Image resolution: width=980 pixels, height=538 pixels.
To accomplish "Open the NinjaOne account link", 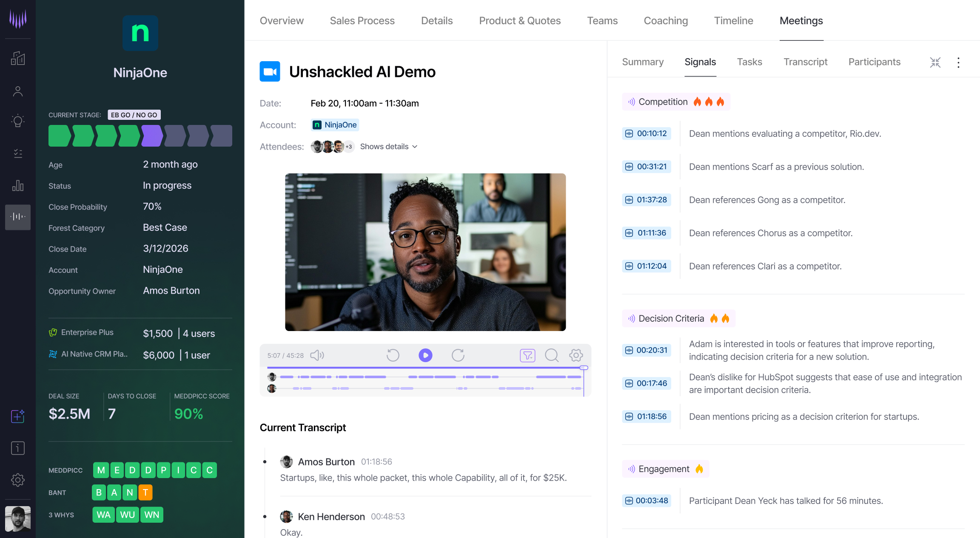I will [335, 125].
